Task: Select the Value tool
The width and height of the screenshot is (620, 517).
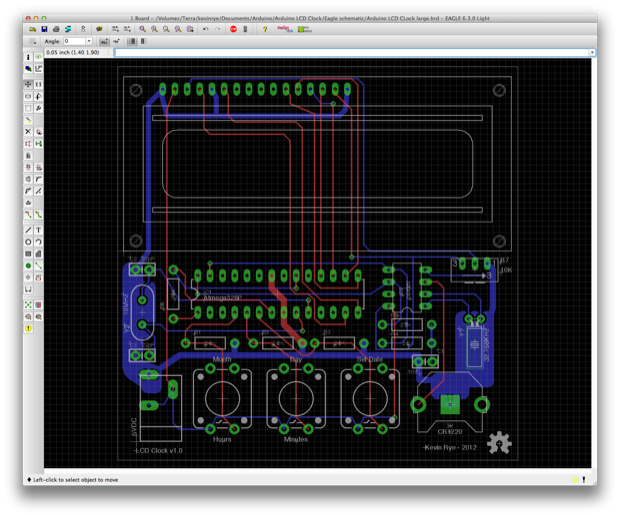Action: (38, 168)
